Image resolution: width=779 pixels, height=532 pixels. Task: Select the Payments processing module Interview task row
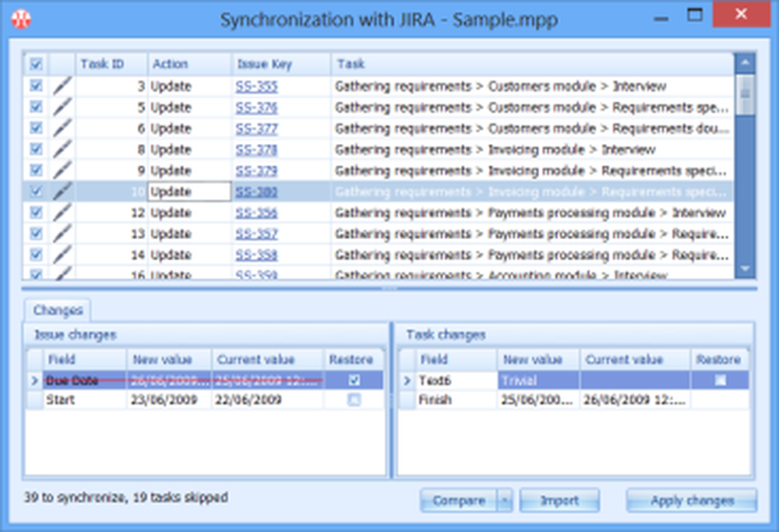(378, 213)
